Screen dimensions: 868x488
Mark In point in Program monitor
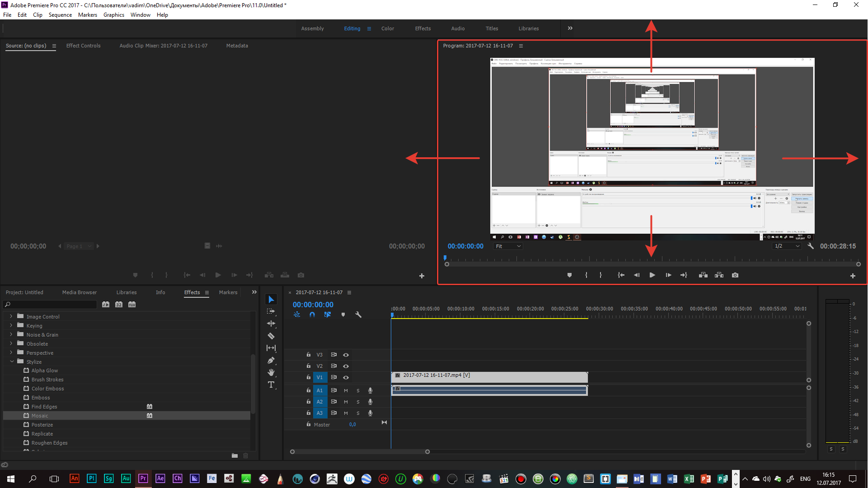(586, 275)
